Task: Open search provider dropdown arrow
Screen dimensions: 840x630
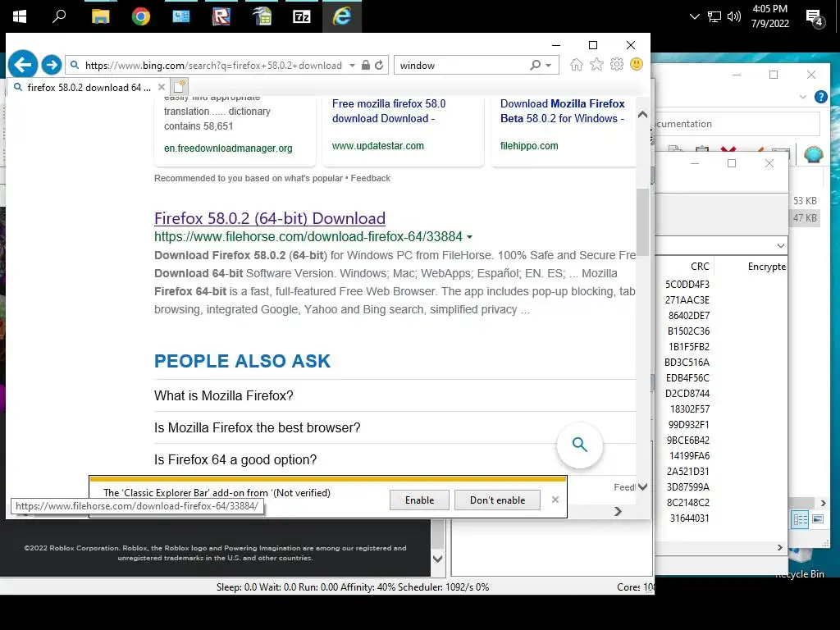Action: [x=549, y=66]
